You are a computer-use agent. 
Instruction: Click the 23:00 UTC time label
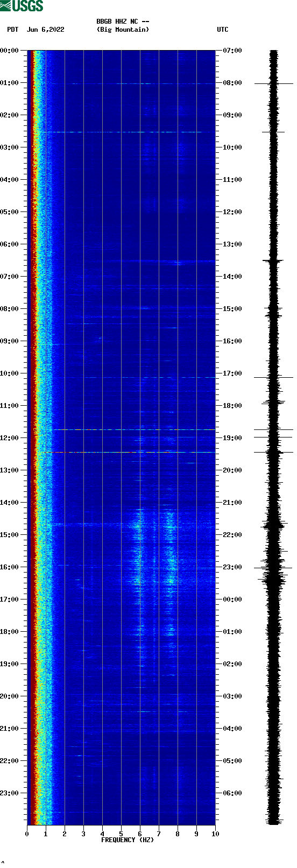(232, 567)
